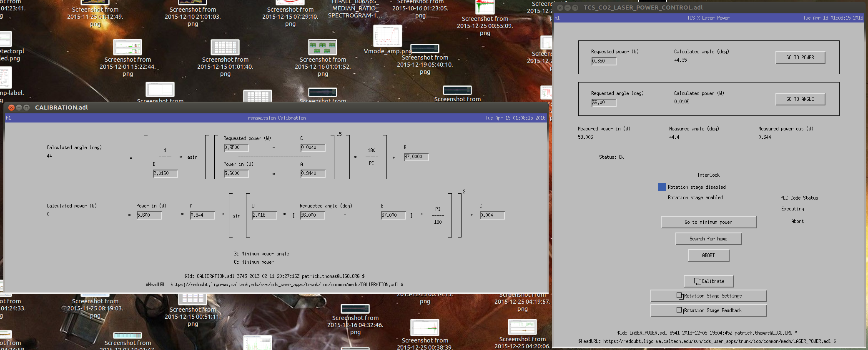Click the Status: Ok text
The height and width of the screenshot is (350, 868).
tap(611, 157)
